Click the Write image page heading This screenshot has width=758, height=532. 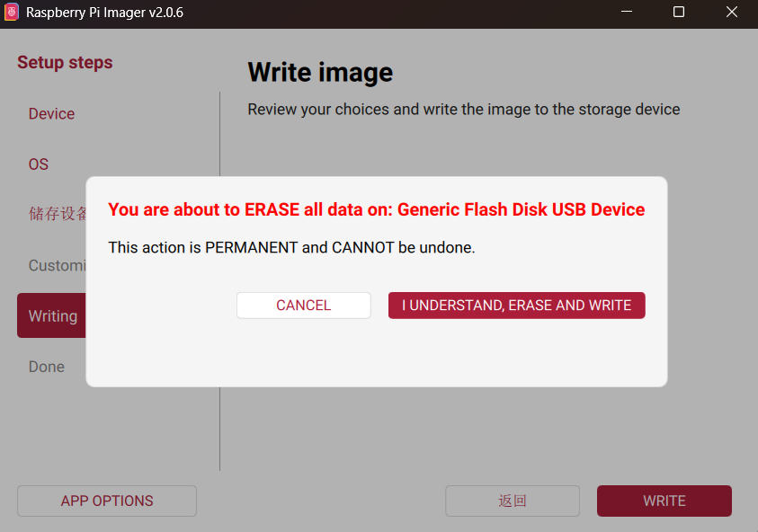(320, 72)
